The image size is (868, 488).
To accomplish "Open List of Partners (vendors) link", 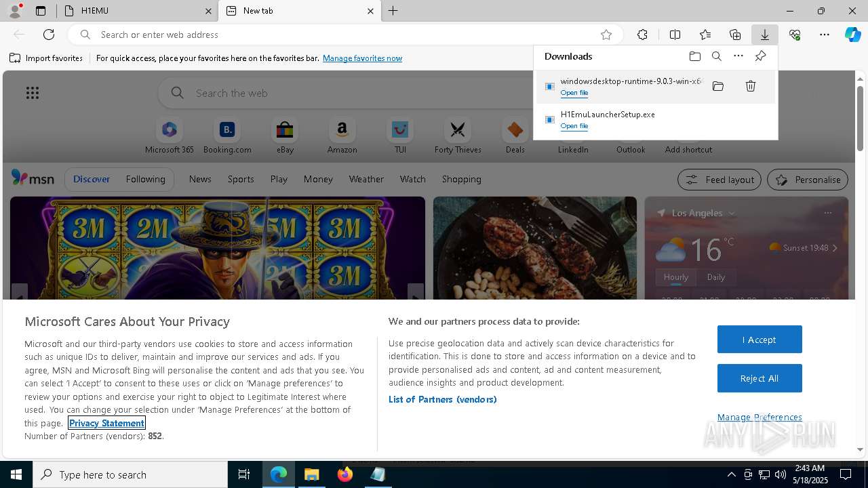I will click(x=443, y=400).
